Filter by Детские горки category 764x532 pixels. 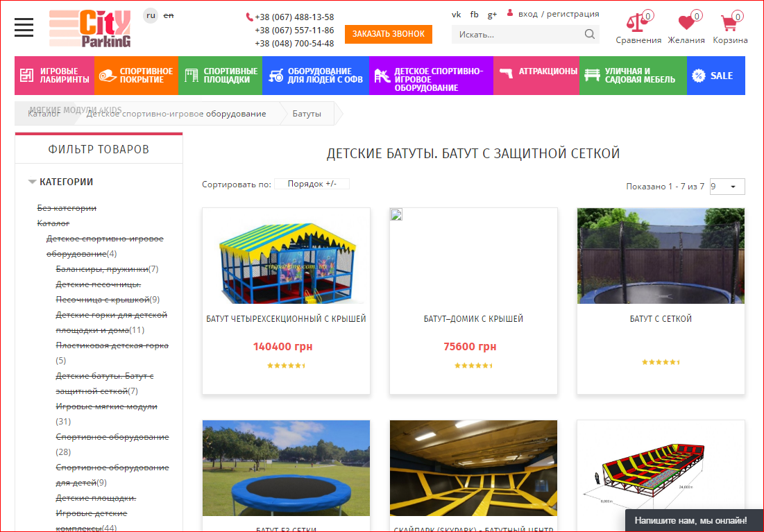112,323
